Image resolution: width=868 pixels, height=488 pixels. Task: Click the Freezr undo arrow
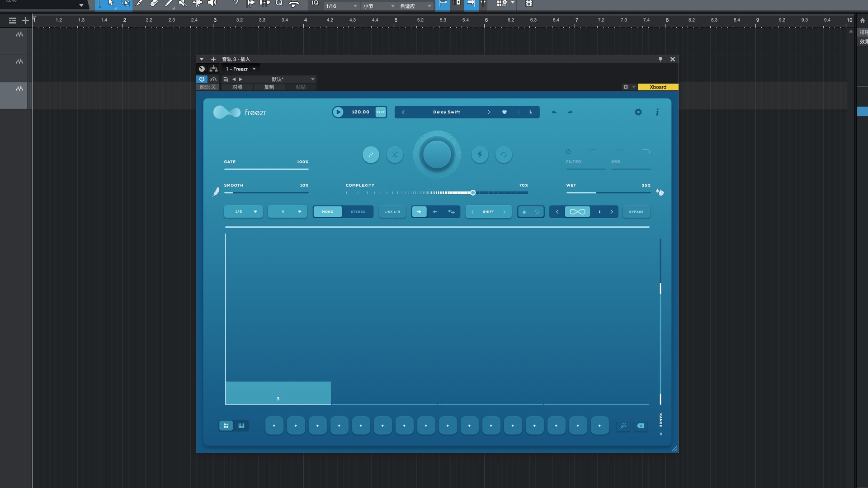pyautogui.click(x=554, y=112)
